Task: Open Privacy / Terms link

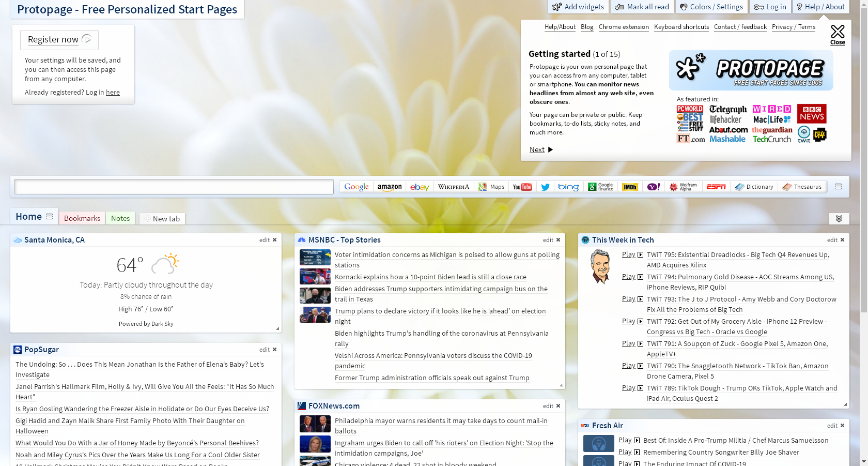Action: coord(794,27)
